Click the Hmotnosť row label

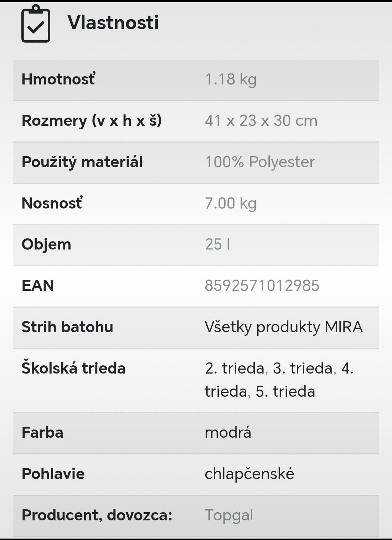(58, 79)
